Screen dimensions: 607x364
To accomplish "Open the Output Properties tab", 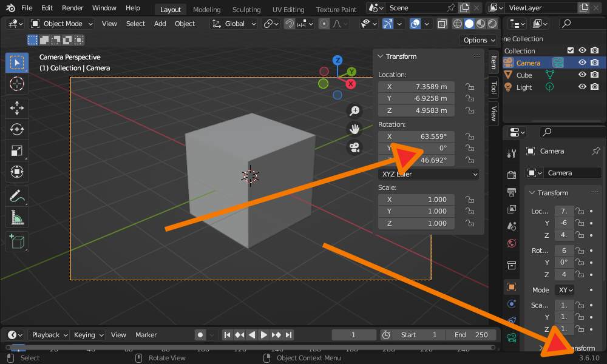I will (x=512, y=192).
